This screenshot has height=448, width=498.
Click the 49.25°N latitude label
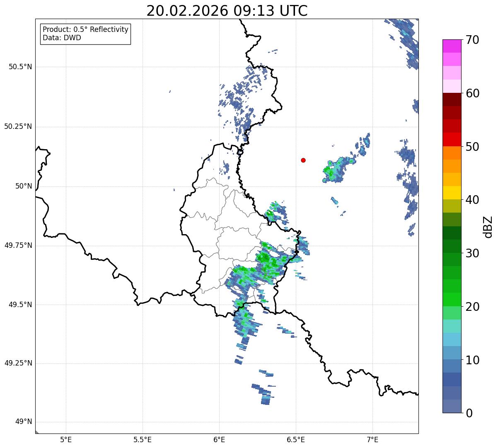coord(18,363)
